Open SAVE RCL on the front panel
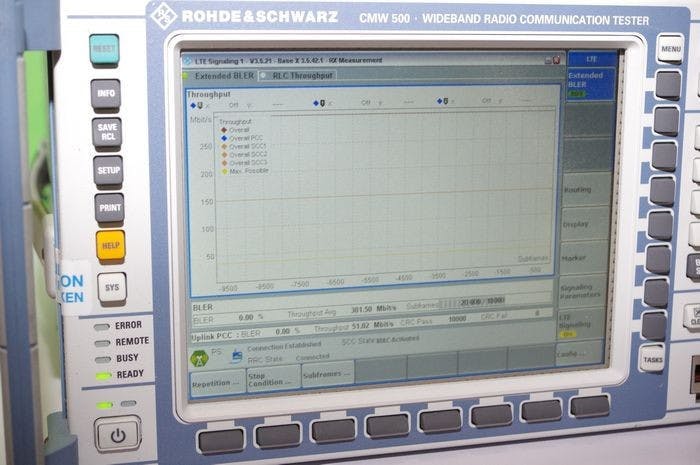The image size is (700, 465). [107, 132]
